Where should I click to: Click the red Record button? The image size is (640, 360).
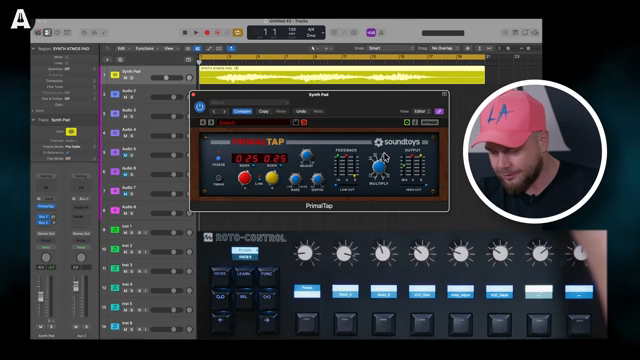(x=207, y=33)
